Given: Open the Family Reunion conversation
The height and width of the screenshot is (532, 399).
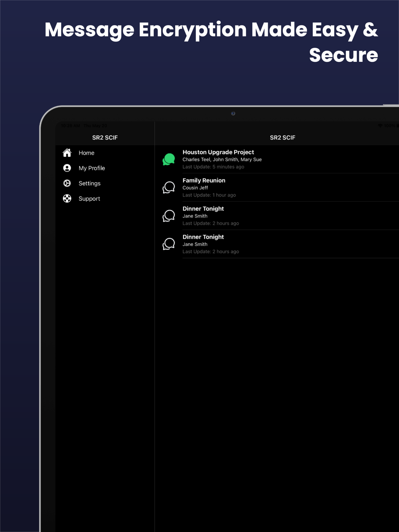Looking at the screenshot, I should (277, 187).
